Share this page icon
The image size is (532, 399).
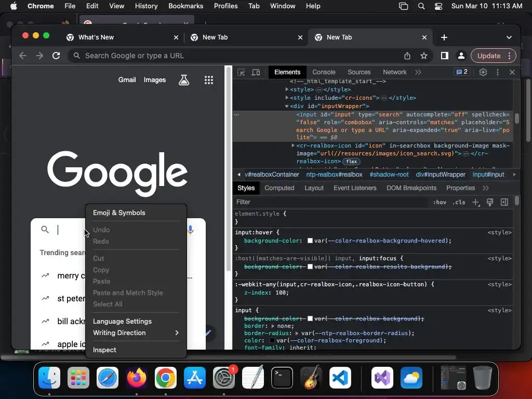(x=407, y=56)
